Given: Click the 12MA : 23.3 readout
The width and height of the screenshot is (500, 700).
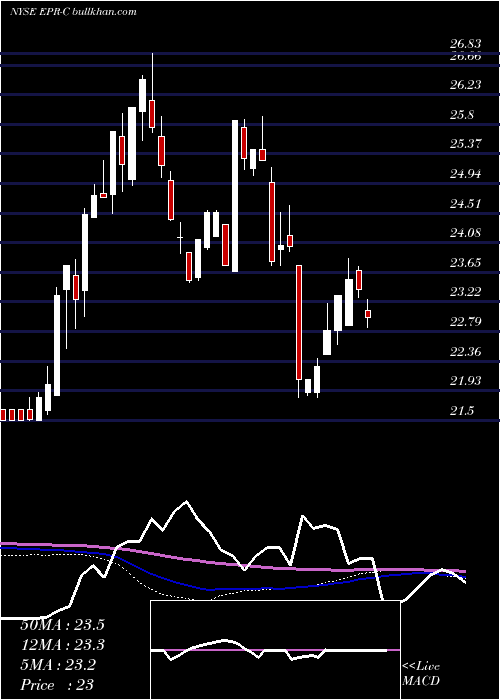Looking at the screenshot, I should point(62,645).
